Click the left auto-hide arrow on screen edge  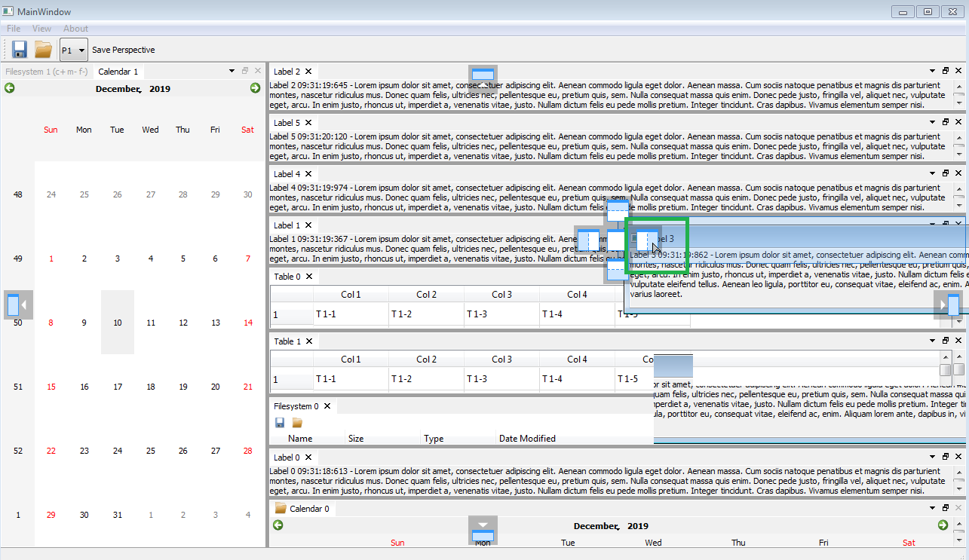tap(18, 304)
